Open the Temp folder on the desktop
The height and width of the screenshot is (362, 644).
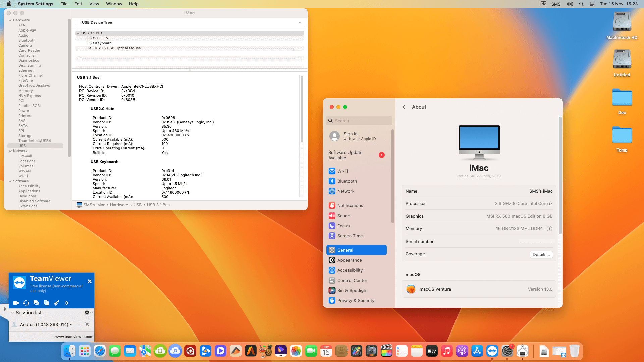click(x=622, y=139)
